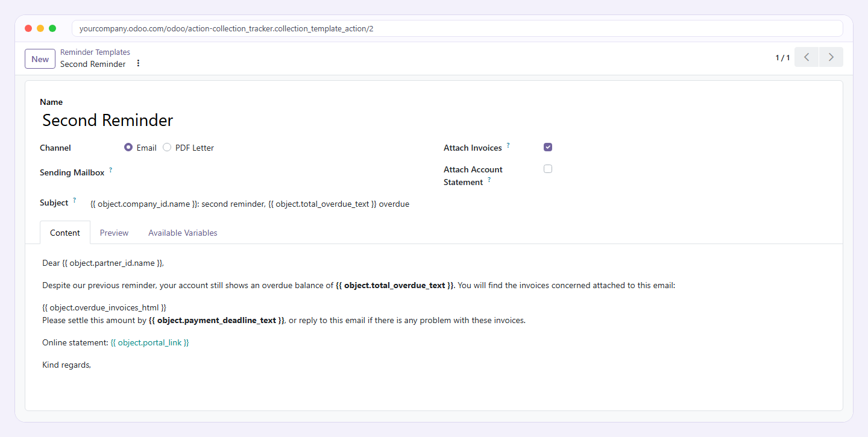
Task: Click the bold object.payment_deadline_text placeholder
Action: pyautogui.click(x=216, y=320)
